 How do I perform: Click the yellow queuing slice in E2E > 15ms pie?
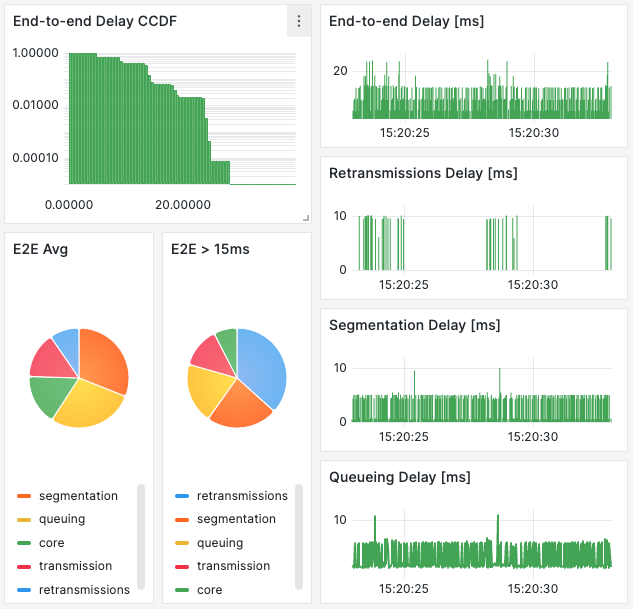[205, 388]
